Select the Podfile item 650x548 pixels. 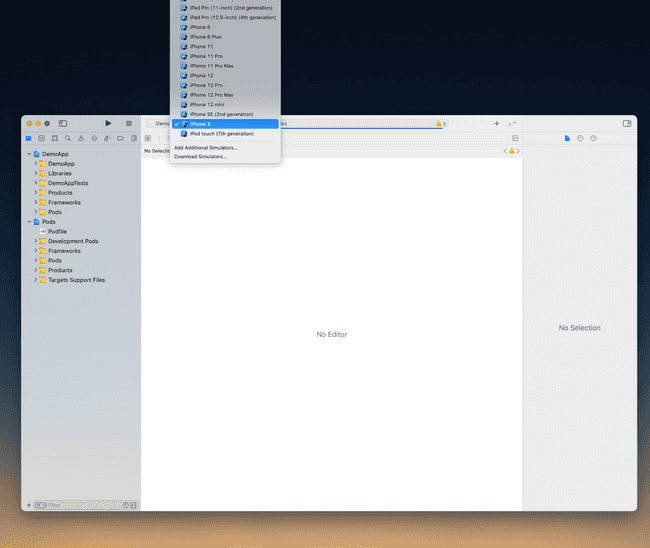click(x=57, y=231)
